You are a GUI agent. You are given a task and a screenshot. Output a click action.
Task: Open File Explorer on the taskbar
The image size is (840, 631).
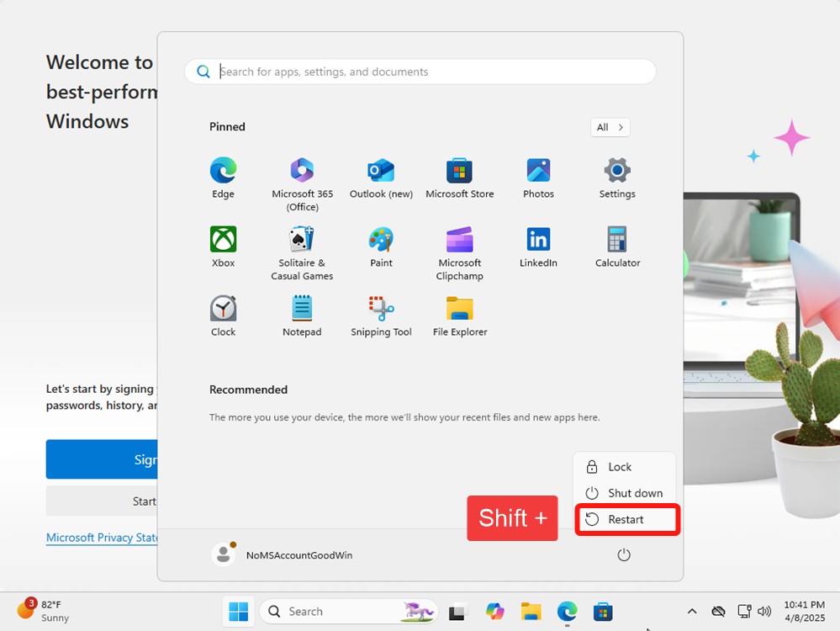(531, 612)
